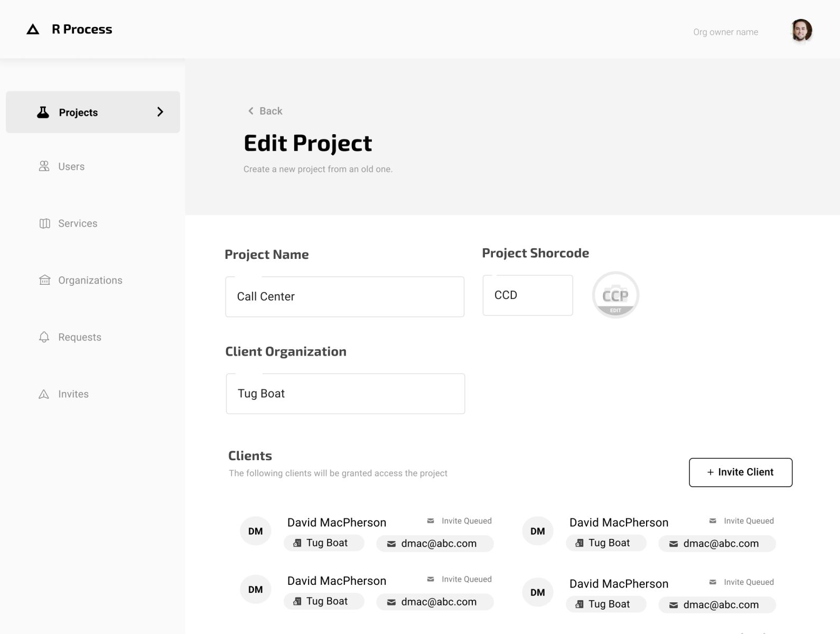Click the Project Name field
The width and height of the screenshot is (840, 634).
coord(344,297)
